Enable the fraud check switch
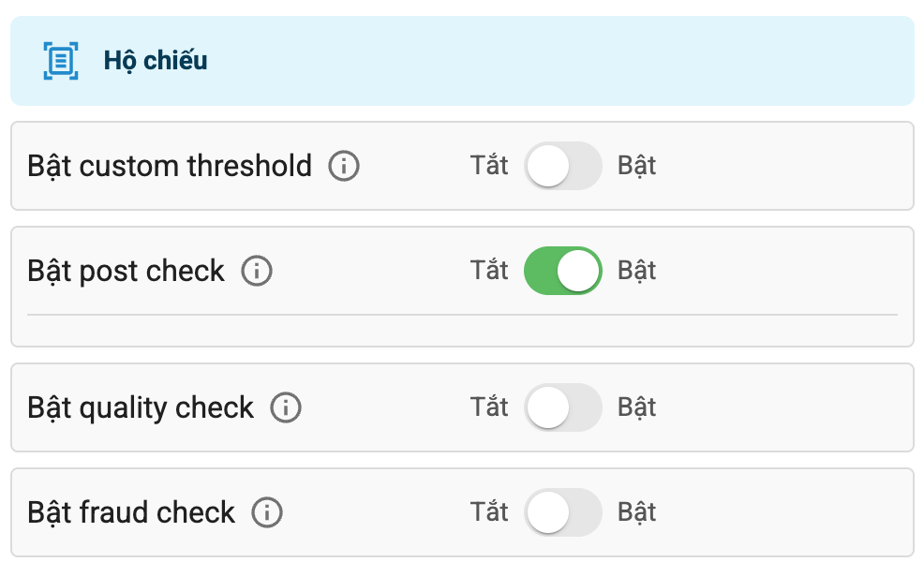 (x=562, y=513)
